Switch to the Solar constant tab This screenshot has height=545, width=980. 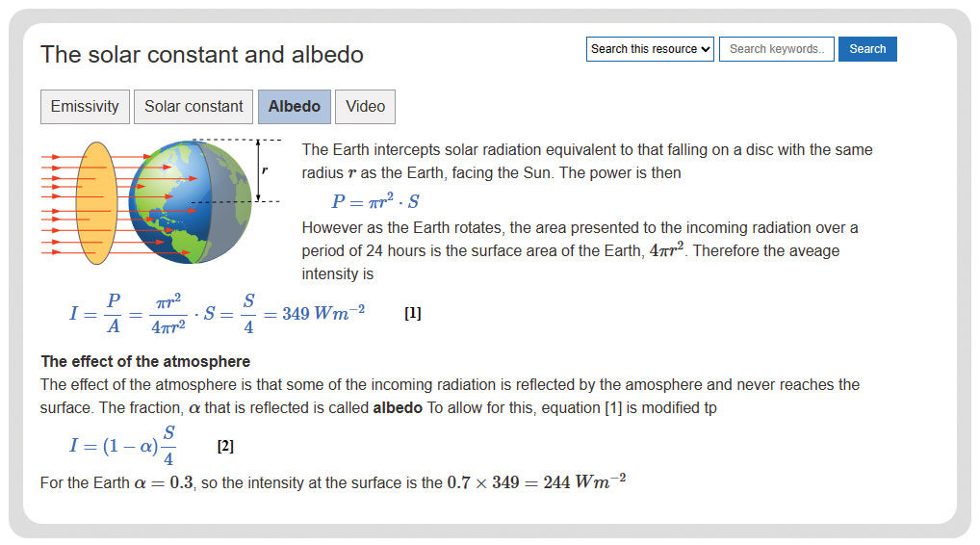(x=193, y=107)
